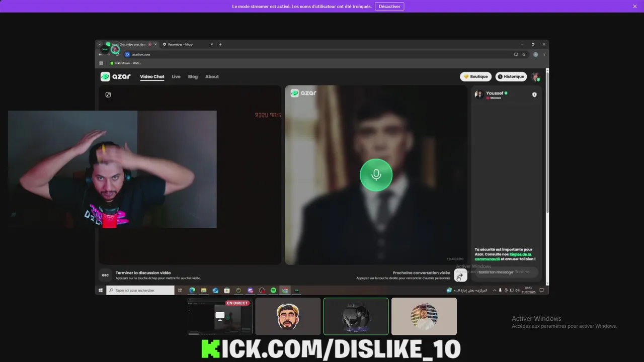Click next conversation arrow button

point(460,275)
